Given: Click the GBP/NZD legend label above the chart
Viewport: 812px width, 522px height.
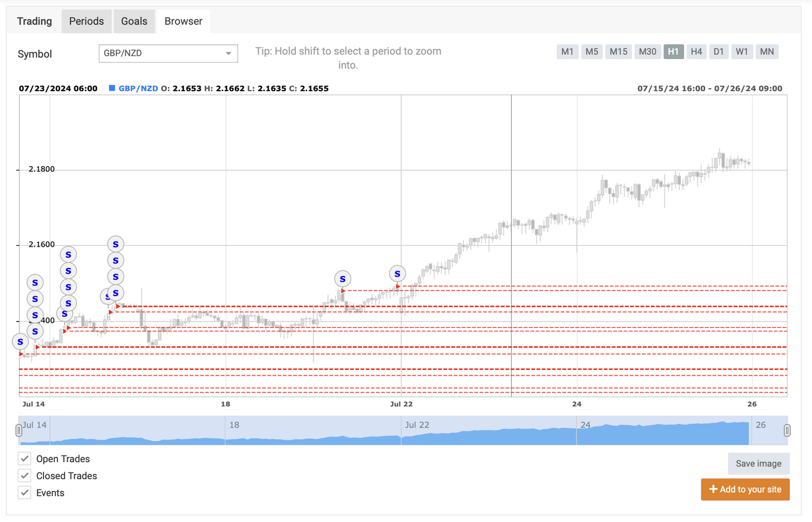Looking at the screenshot, I should coord(138,89).
